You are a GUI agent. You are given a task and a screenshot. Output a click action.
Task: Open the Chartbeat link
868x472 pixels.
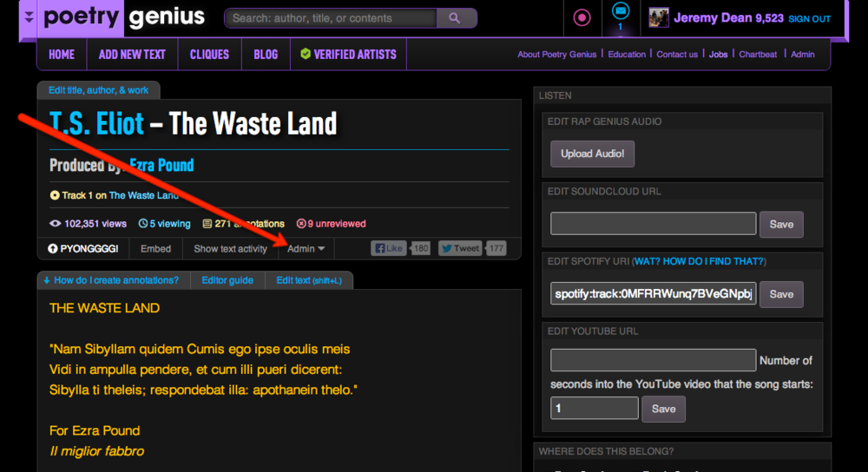point(758,54)
